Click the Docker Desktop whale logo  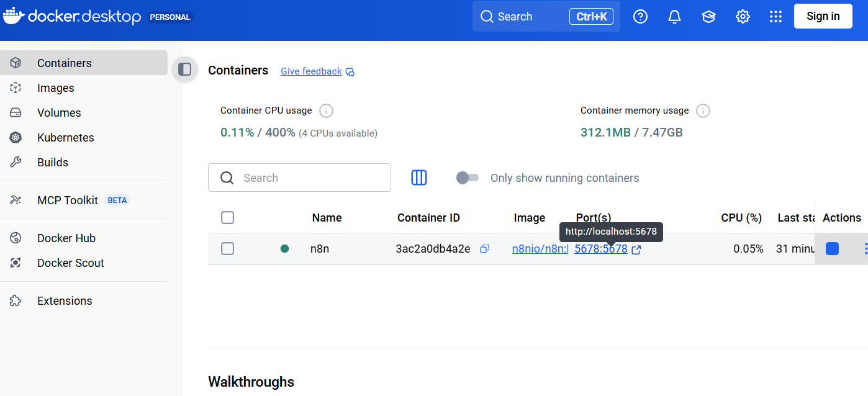[12, 16]
